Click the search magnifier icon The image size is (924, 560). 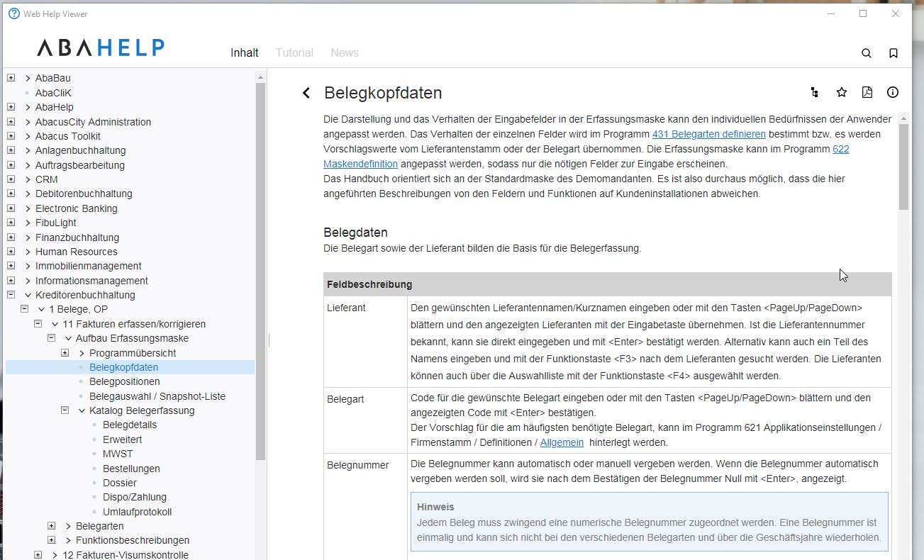(866, 53)
